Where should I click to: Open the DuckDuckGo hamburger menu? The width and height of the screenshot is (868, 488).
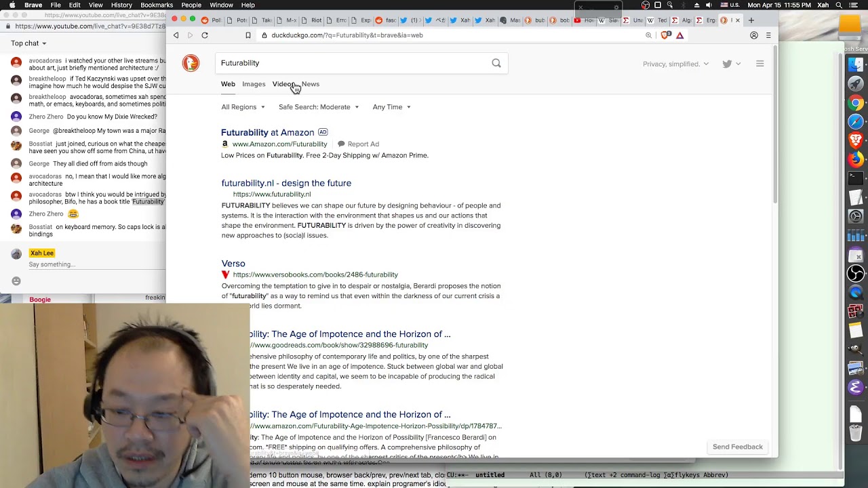point(759,64)
